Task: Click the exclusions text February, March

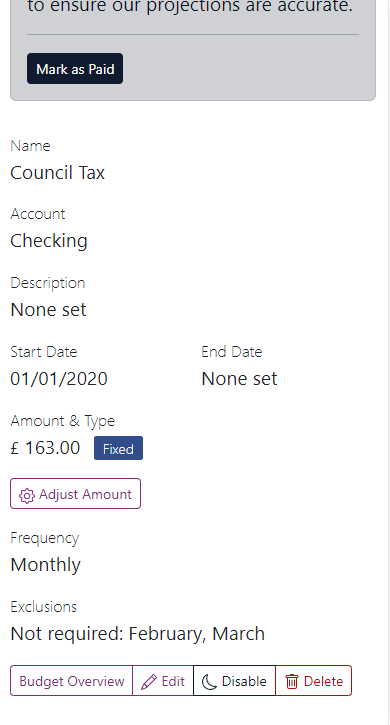Action: click(197, 633)
